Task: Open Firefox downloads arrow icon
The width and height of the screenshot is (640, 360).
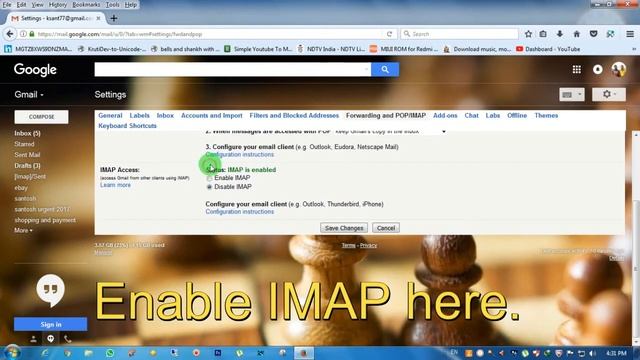Action: 560,34
